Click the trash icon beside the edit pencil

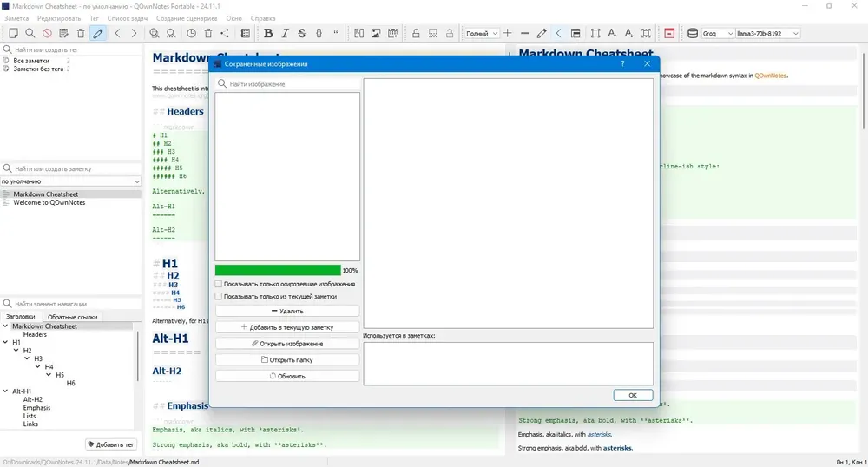pyautogui.click(x=81, y=33)
